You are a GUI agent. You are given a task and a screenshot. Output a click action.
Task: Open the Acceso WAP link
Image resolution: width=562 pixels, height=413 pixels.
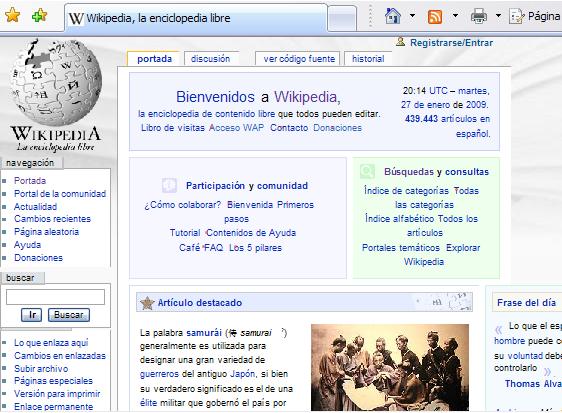click(237, 128)
